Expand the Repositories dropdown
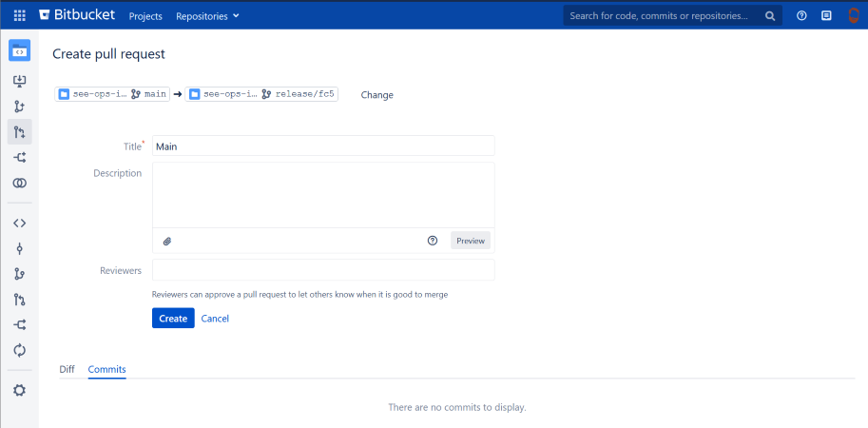868x428 pixels. pos(207,16)
